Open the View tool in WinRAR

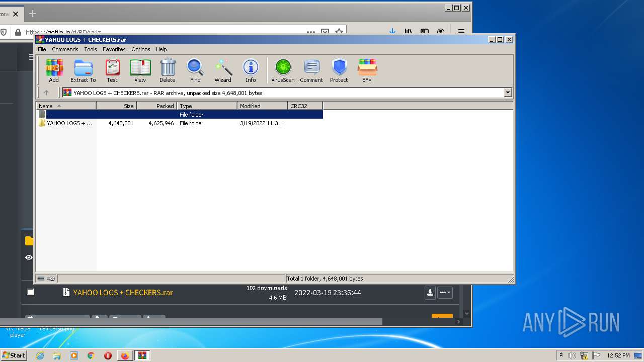point(140,70)
